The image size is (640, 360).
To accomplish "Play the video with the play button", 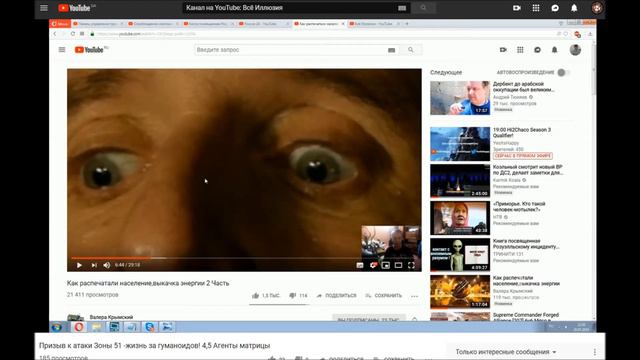I will pos(79,265).
